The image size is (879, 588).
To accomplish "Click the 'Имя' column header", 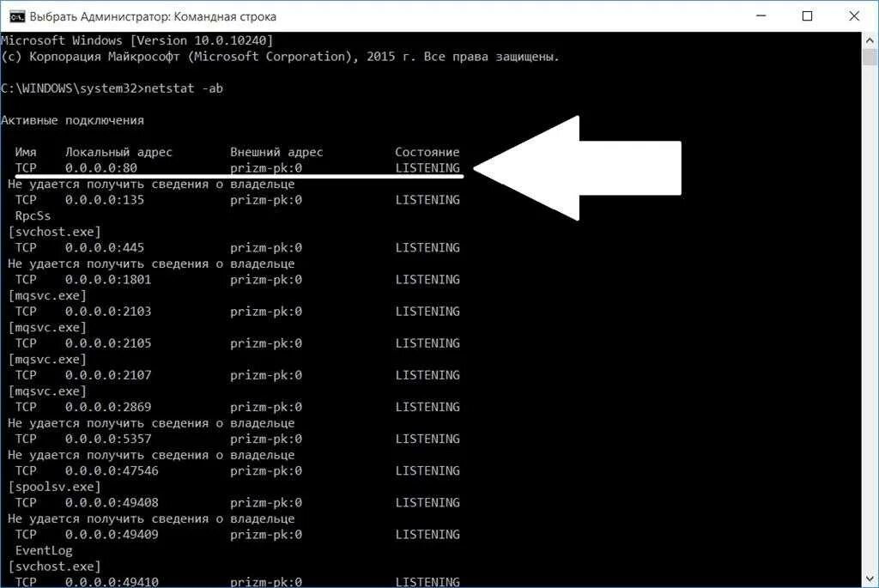I will 26,152.
